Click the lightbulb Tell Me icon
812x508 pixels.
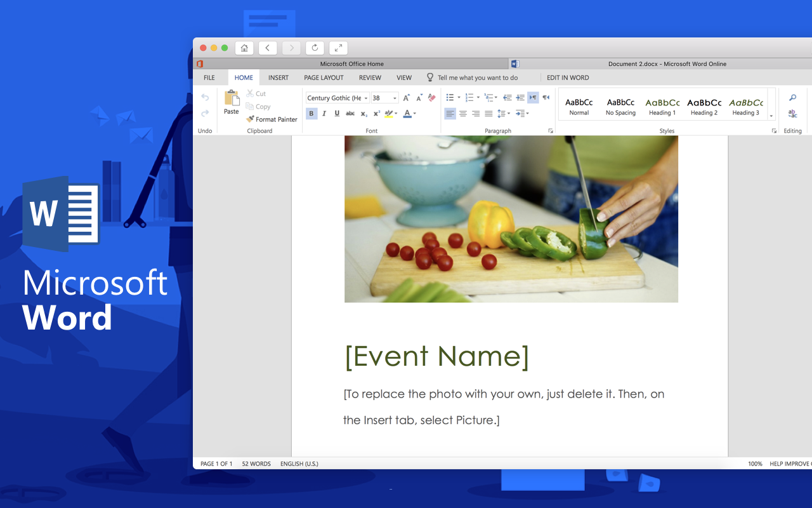click(x=430, y=77)
